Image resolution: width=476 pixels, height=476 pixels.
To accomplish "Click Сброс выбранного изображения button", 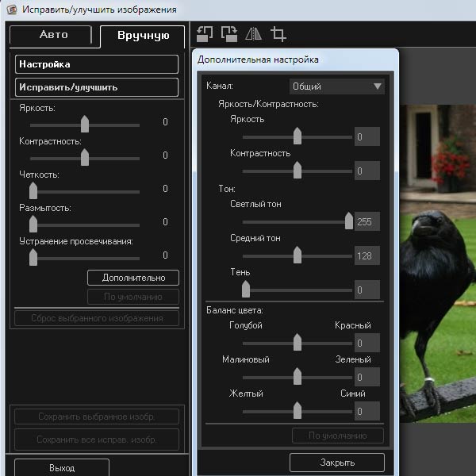I will click(97, 318).
